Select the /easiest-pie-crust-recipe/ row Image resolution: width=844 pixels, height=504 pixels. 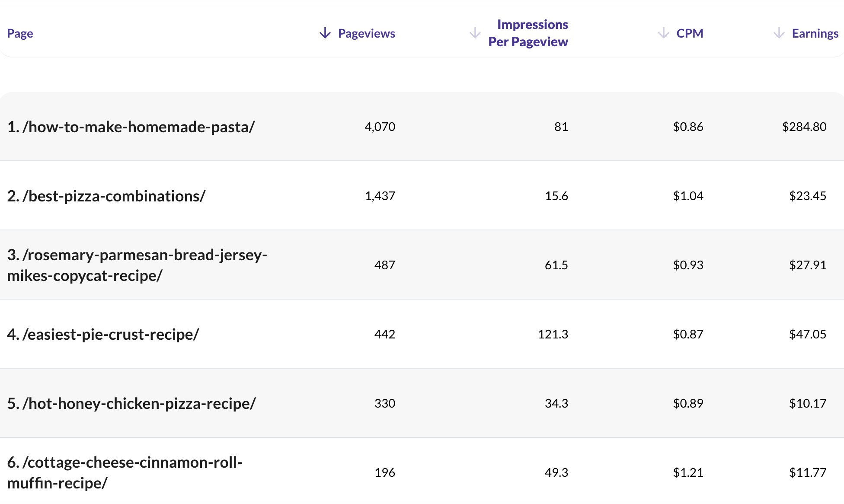(103, 334)
